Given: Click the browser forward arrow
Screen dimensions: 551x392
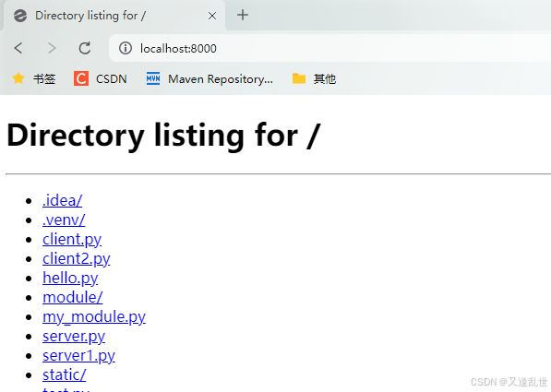Looking at the screenshot, I should click(x=52, y=48).
